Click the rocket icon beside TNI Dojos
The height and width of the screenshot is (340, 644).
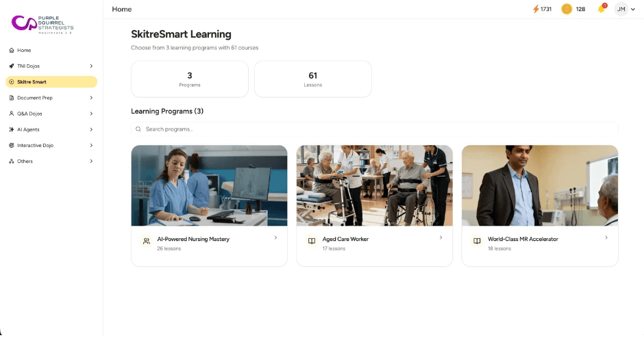click(x=12, y=66)
